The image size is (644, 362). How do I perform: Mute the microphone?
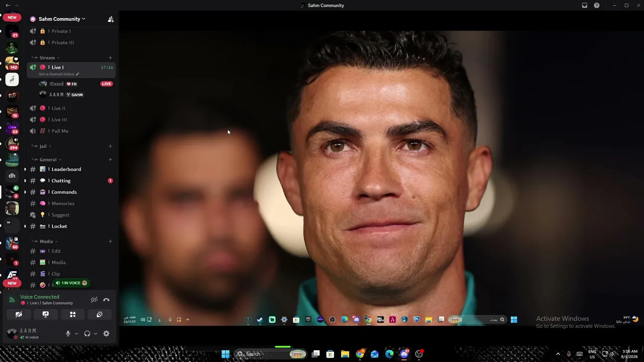click(x=68, y=333)
